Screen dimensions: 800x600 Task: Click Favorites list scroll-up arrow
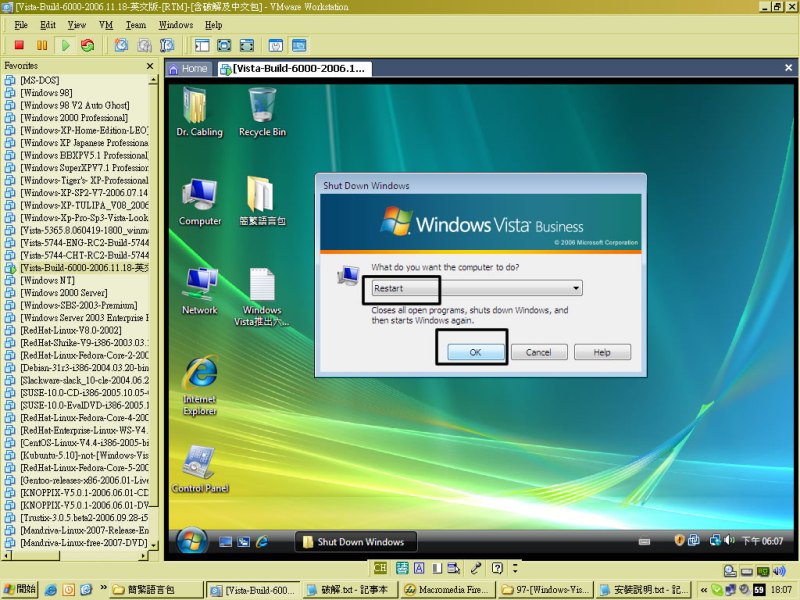click(x=153, y=80)
